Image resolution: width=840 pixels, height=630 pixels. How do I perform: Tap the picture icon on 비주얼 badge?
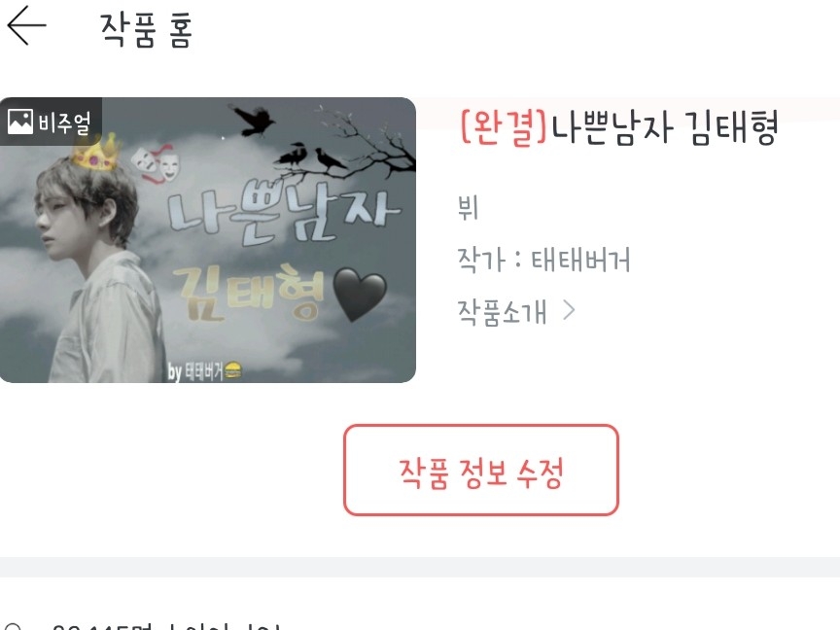20,122
